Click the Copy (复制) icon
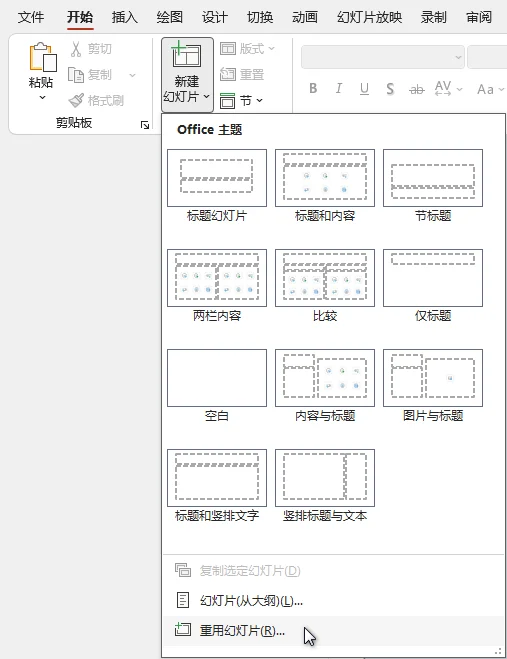507x659 pixels. [76, 75]
